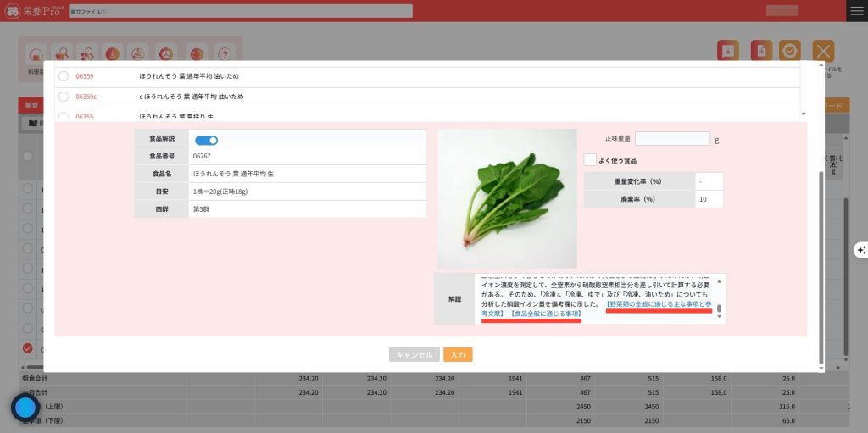Check the よく使う食品 checkbox
The width and height of the screenshot is (868, 433).
click(x=590, y=159)
